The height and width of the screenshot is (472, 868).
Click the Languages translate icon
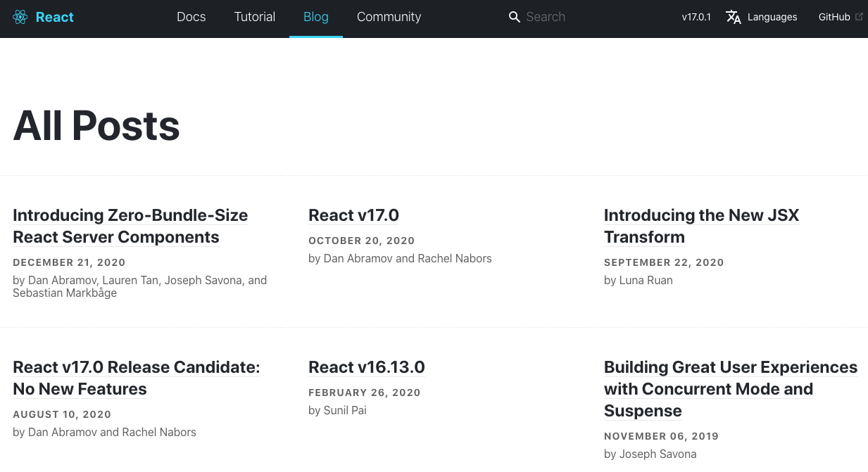point(734,17)
